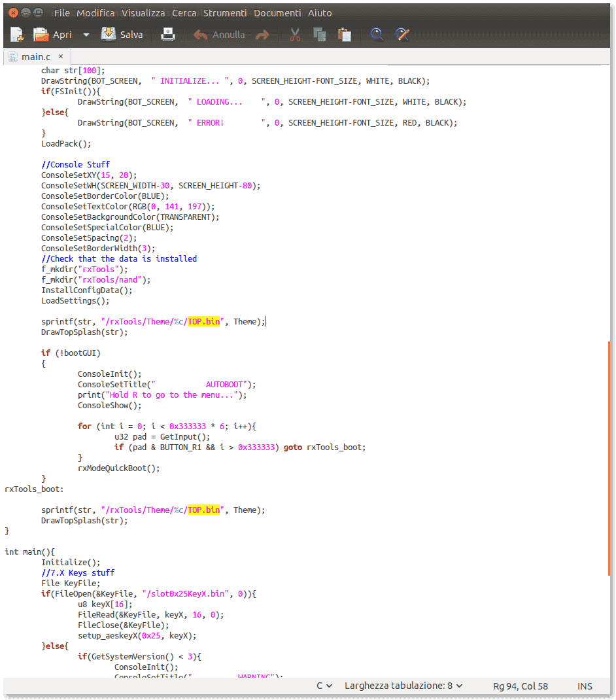Open a file with the Apri button
Screen dimensions: 616x700
pyautogui.click(x=53, y=35)
